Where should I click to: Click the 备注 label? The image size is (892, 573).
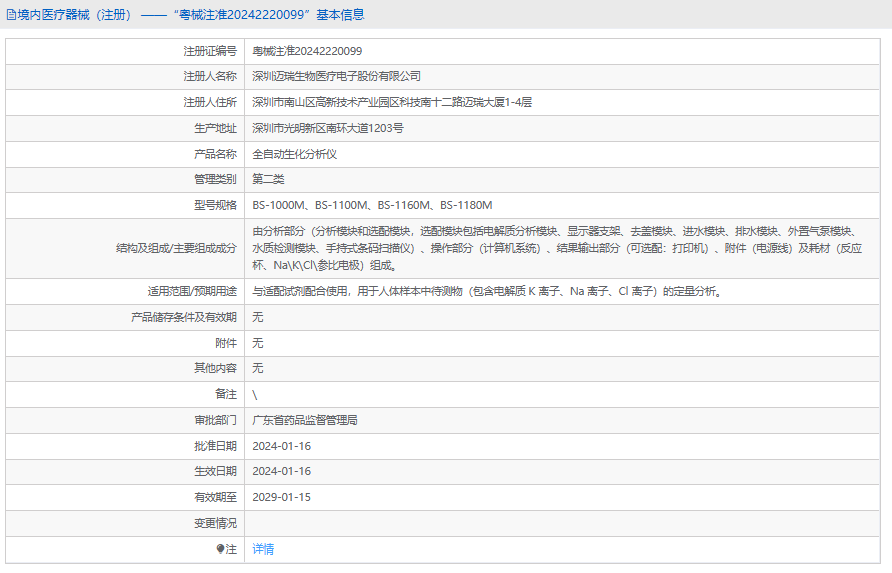226,394
